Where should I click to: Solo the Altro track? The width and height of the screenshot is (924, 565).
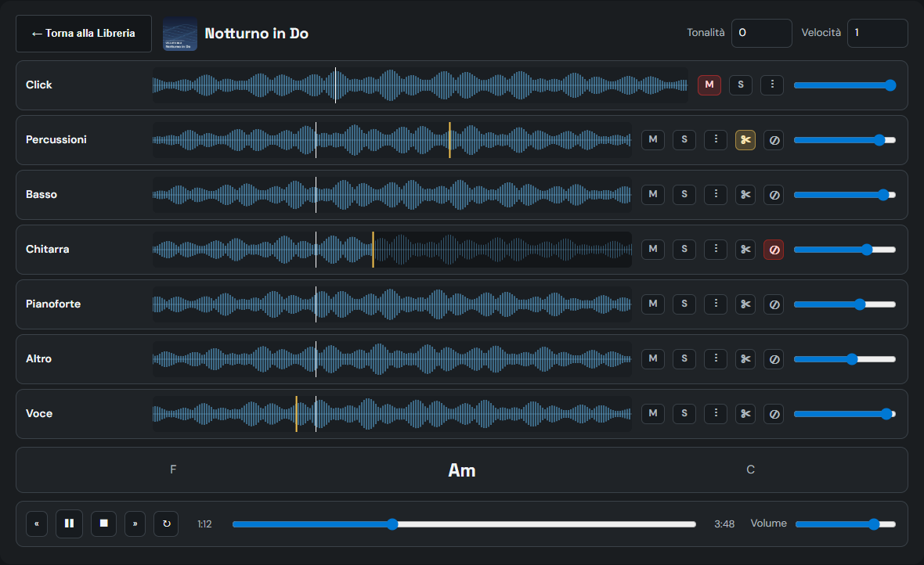pyautogui.click(x=684, y=358)
